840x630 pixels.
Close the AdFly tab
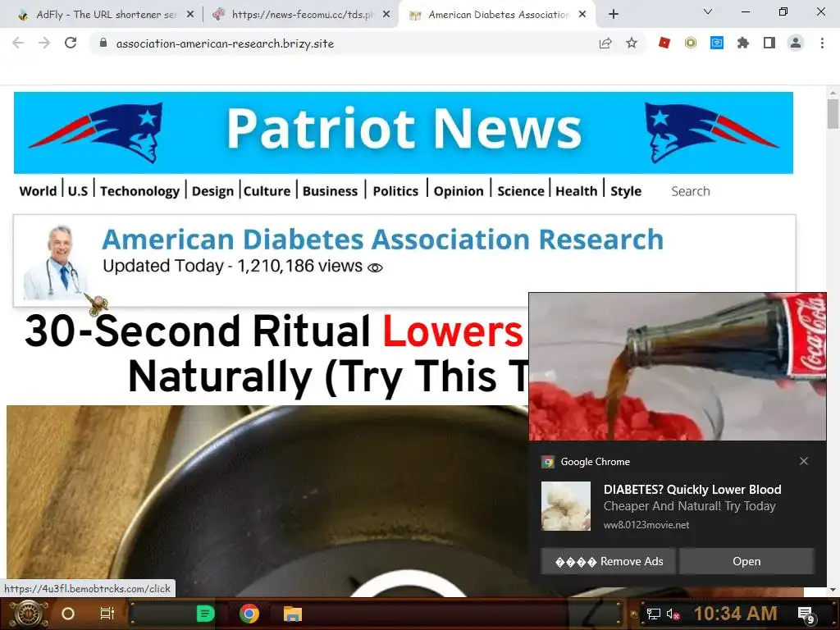pos(190,15)
